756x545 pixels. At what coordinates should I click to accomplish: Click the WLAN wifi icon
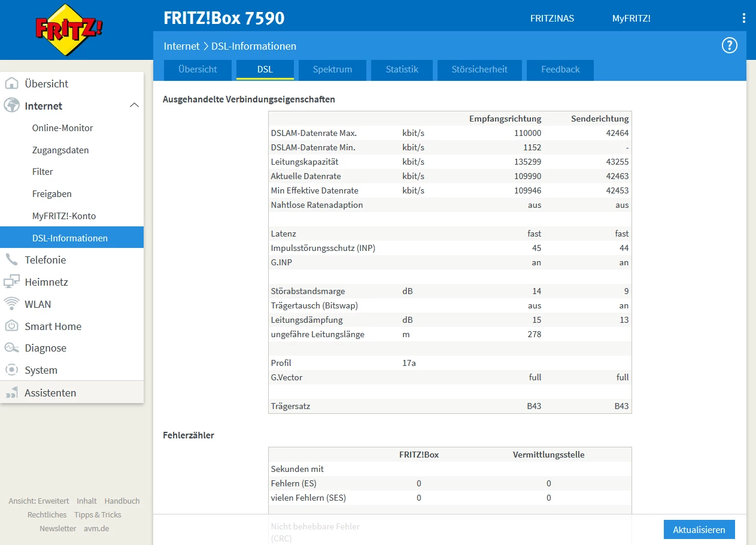coord(11,304)
